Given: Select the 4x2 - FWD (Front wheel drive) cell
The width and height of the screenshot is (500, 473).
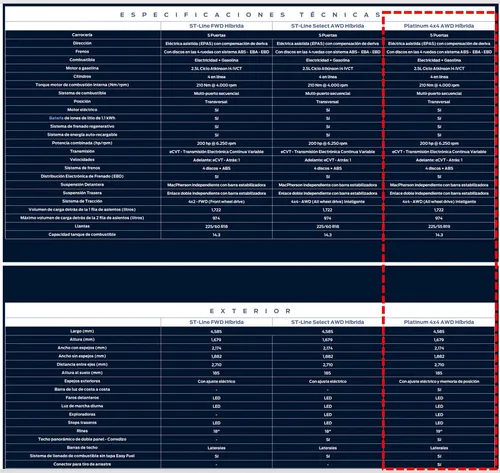Looking at the screenshot, I should pyautogui.click(x=216, y=202).
